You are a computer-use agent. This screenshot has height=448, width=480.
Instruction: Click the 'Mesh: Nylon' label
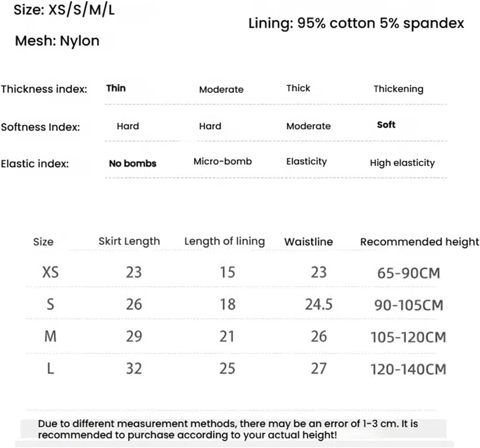57,41
